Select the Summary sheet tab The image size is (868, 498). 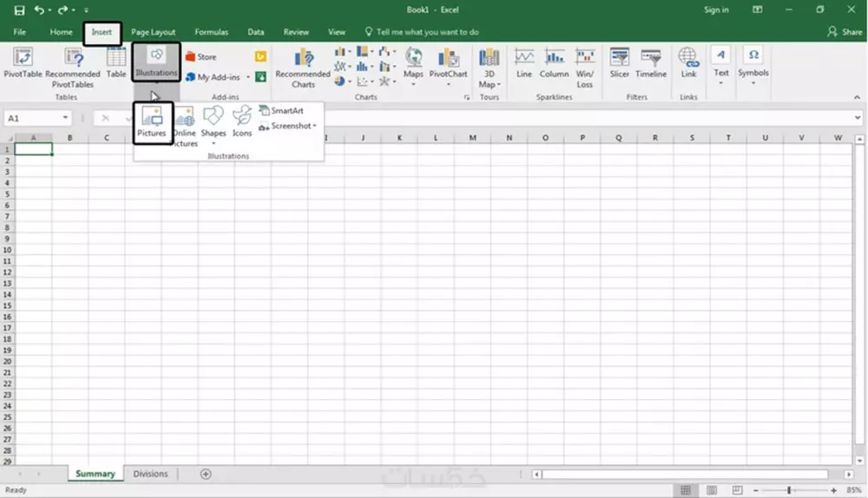(95, 475)
